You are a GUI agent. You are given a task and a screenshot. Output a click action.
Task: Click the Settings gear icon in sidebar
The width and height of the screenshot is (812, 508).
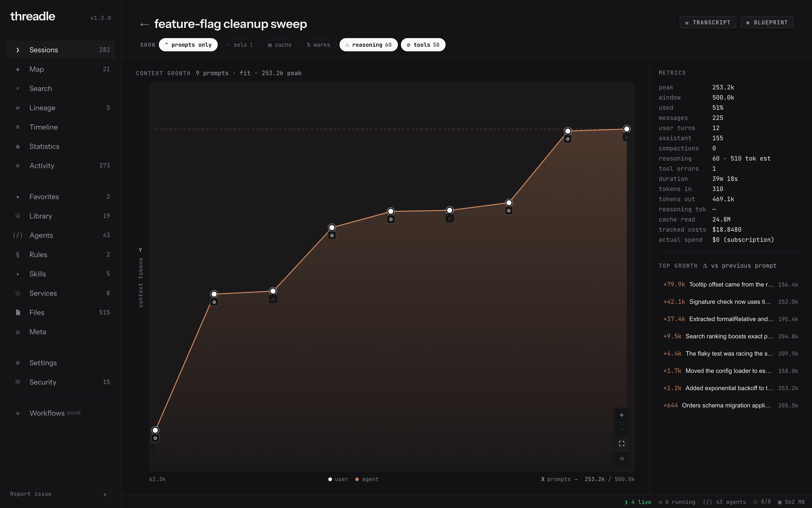tap(18, 363)
